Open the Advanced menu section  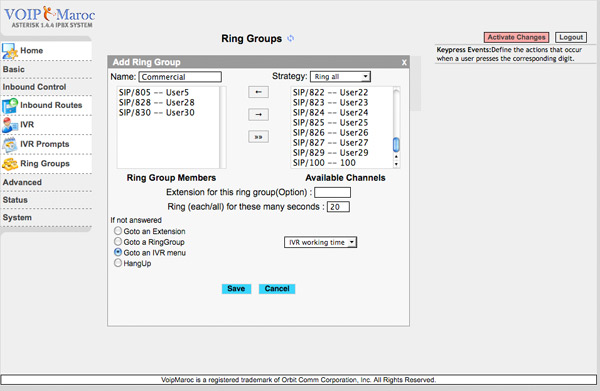click(x=22, y=182)
